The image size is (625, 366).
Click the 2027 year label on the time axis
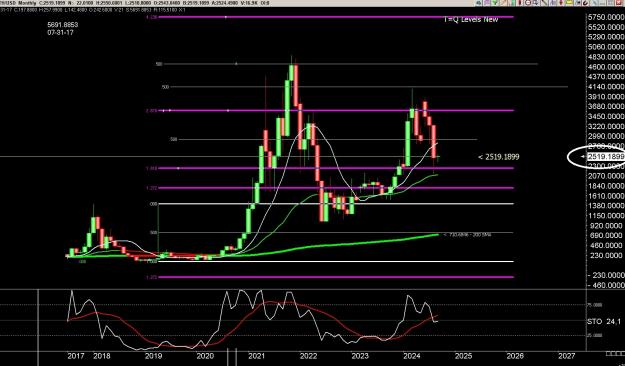tap(567, 356)
